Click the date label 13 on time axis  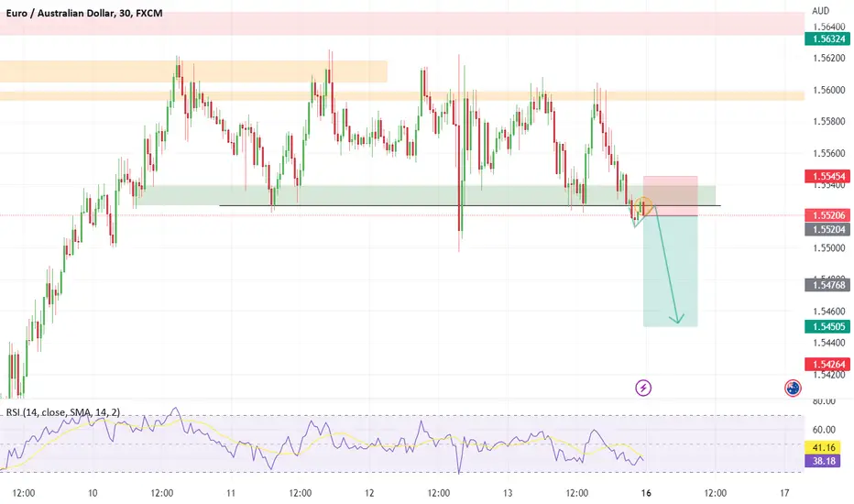508,493
